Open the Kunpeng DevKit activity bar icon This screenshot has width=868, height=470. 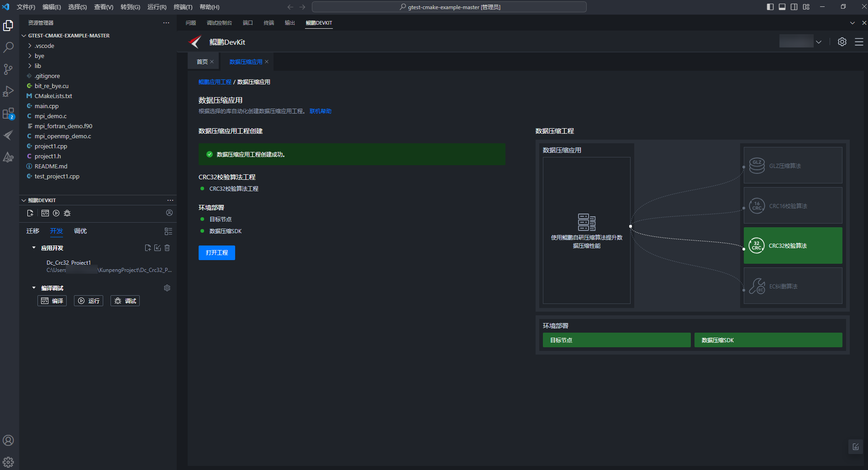pyautogui.click(x=8, y=135)
